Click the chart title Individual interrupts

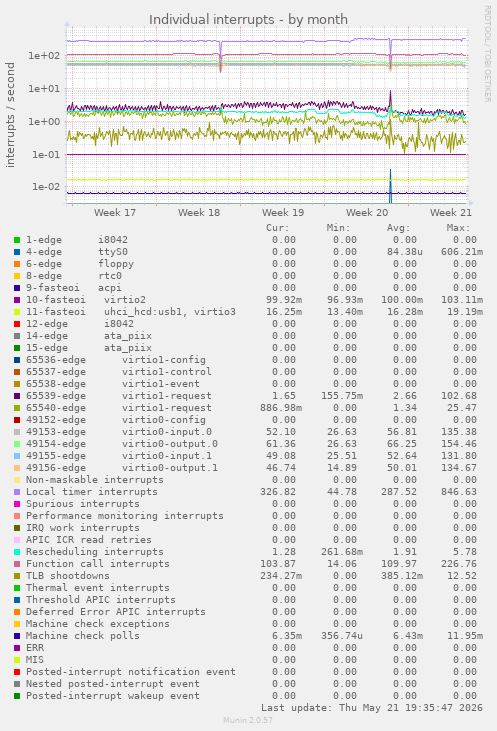coord(248,20)
